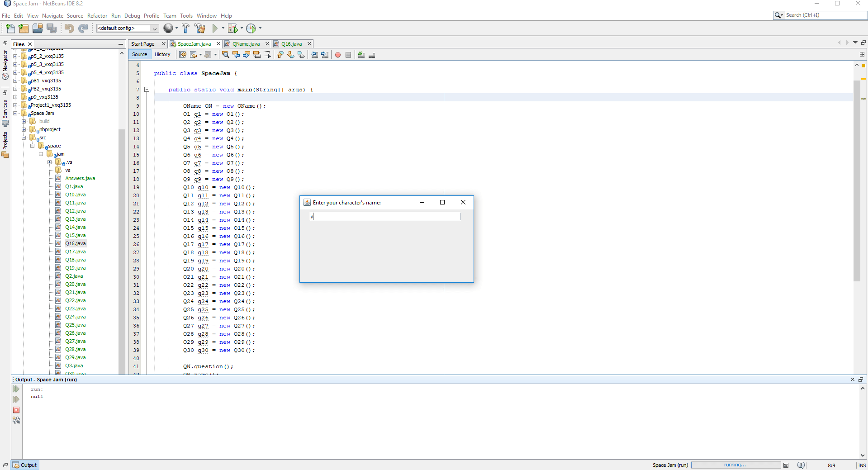This screenshot has width=868, height=470.
Task: Open Output panel settings wrench icon
Action: (x=16, y=420)
